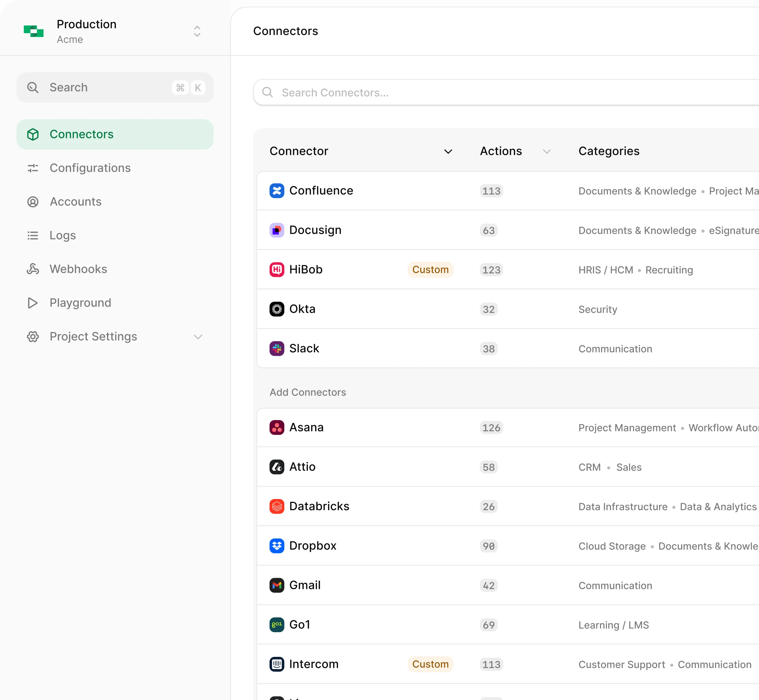Viewport: 759px width, 700px height.
Task: Click the 126 actions count for Asana
Action: (x=491, y=428)
